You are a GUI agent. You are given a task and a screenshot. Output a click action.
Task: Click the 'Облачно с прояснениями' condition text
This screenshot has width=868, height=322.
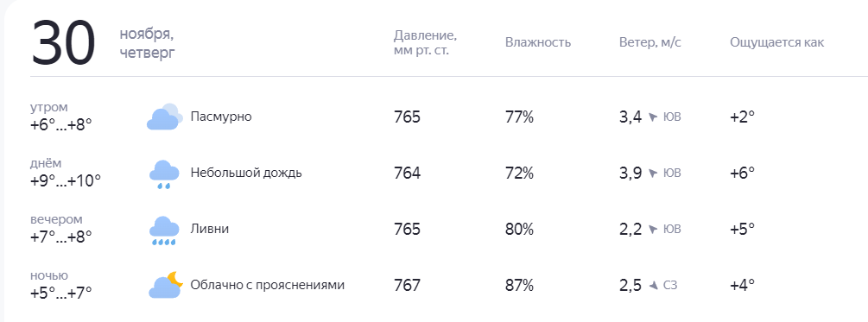(268, 285)
